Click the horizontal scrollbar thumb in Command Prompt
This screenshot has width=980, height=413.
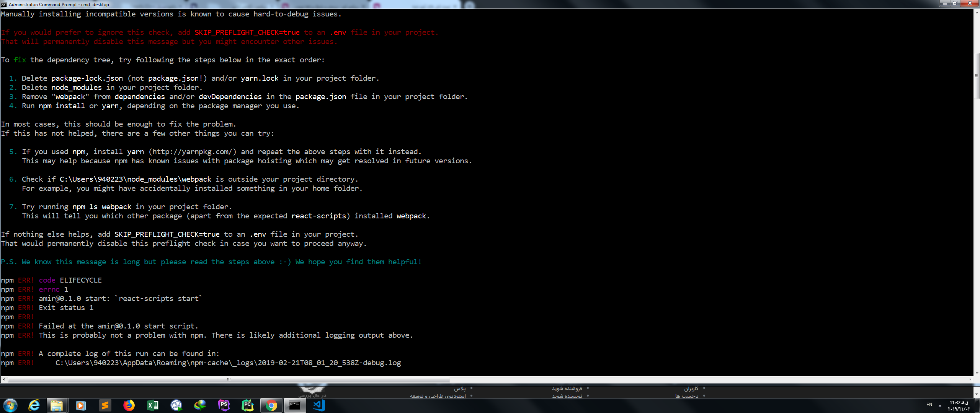pos(229,379)
